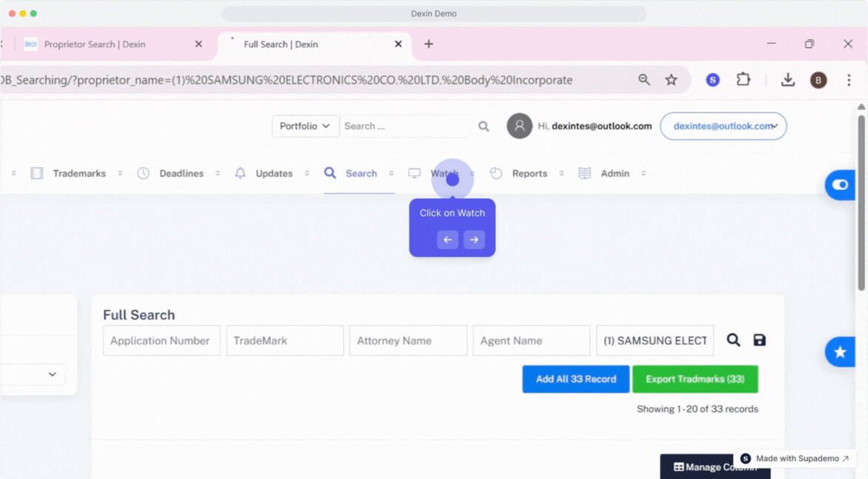Open the Trademarks menu
Image resolution: width=868 pixels, height=479 pixels.
click(x=78, y=174)
